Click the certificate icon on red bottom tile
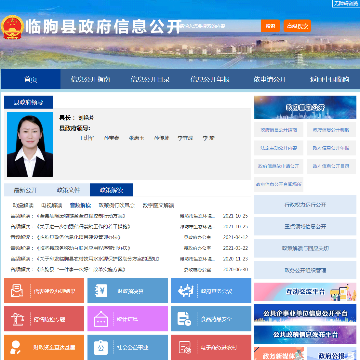The width and height of the screenshot is (360, 360). [x=185, y=347]
